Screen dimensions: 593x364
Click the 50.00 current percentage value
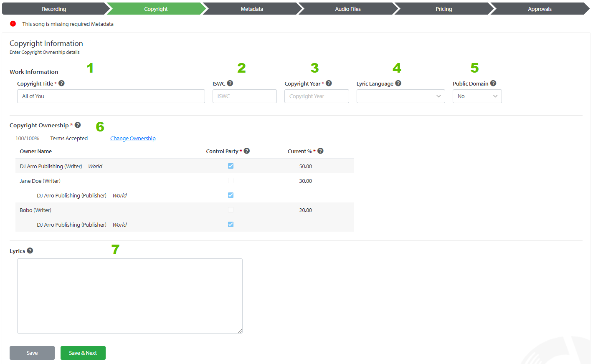(305, 166)
